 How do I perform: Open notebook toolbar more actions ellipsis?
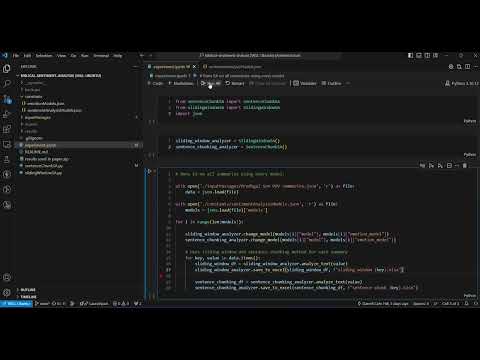348,83
